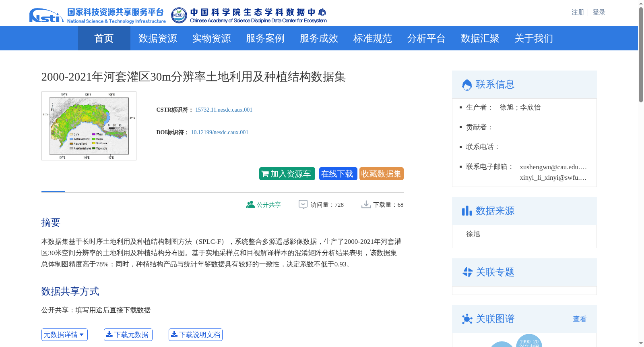Click the 联系电子邮箱 label
644x347 pixels.
[x=489, y=167]
